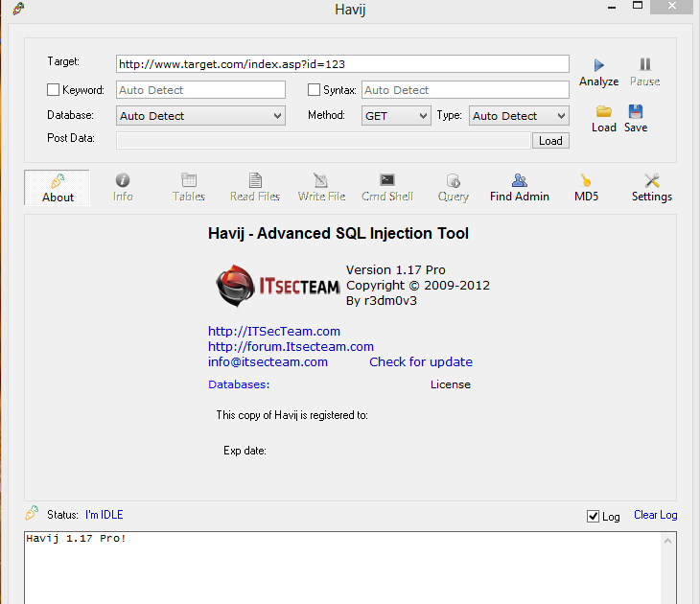Open the About tab
This screenshot has width=700, height=604.
pos(58,188)
